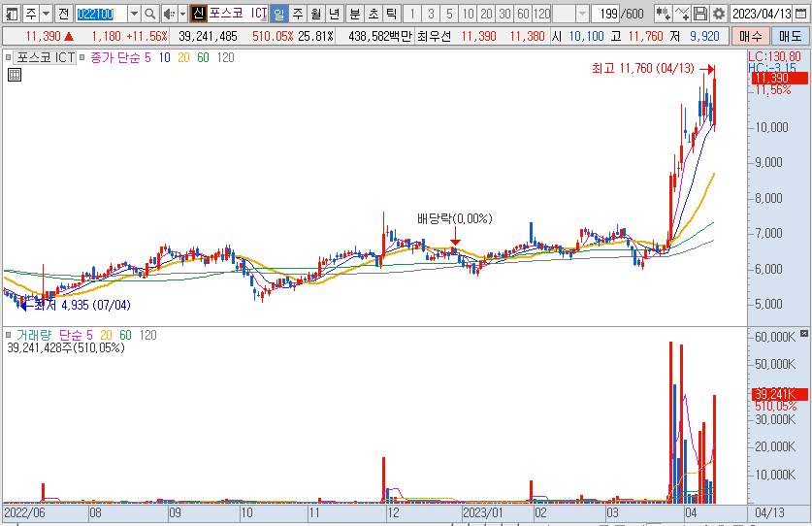This screenshot has height=526, width=812.
Task: Click the 포스코 ICT chart legend label
Action: (x=47, y=57)
